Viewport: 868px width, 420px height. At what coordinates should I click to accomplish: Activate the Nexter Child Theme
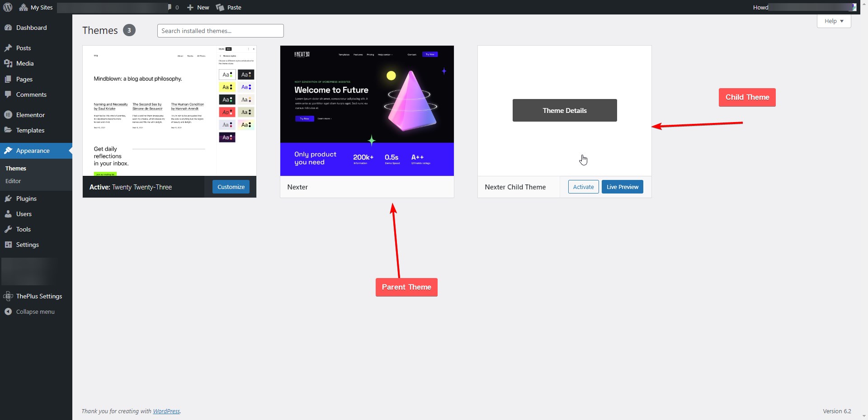pyautogui.click(x=583, y=186)
